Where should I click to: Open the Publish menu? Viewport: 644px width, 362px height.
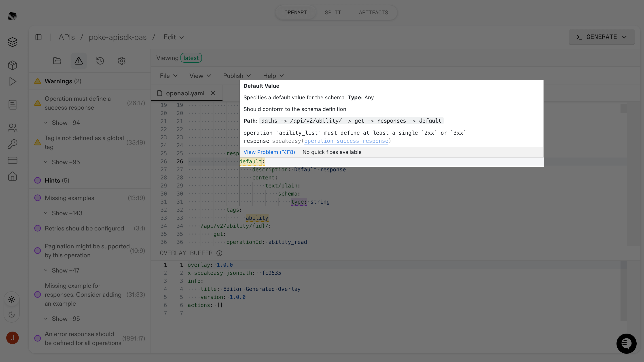pos(237,76)
